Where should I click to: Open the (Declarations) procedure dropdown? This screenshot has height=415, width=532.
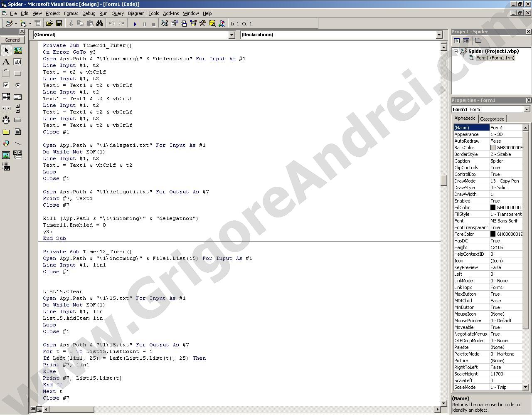coord(439,35)
